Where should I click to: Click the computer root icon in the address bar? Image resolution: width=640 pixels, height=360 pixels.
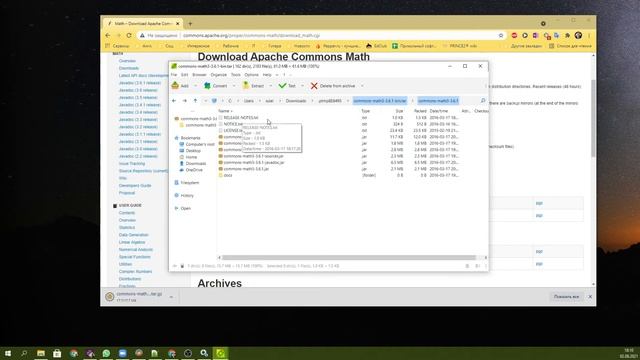pos(214,101)
